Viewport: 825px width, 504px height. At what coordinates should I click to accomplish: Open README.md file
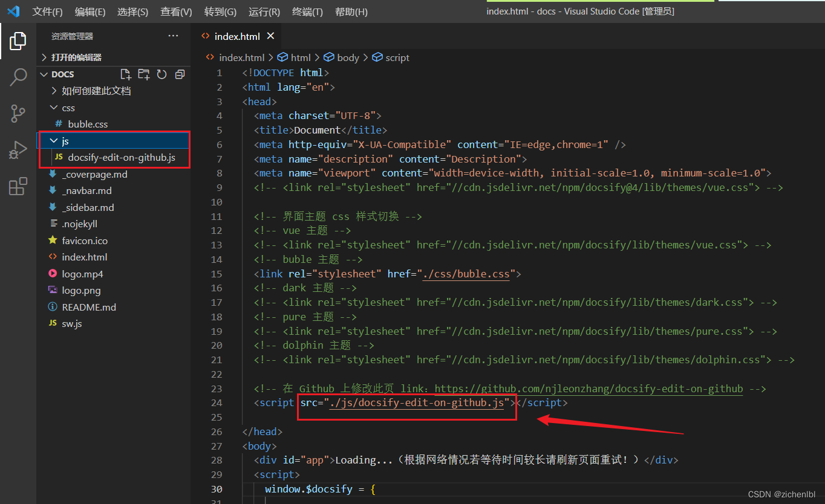click(114, 307)
